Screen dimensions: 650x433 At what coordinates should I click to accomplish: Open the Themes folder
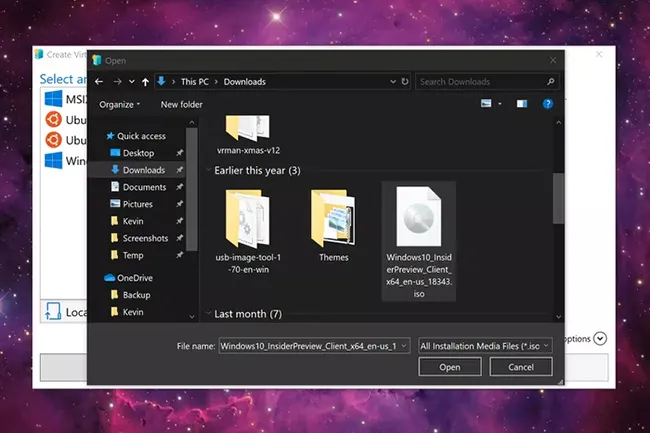[333, 227]
